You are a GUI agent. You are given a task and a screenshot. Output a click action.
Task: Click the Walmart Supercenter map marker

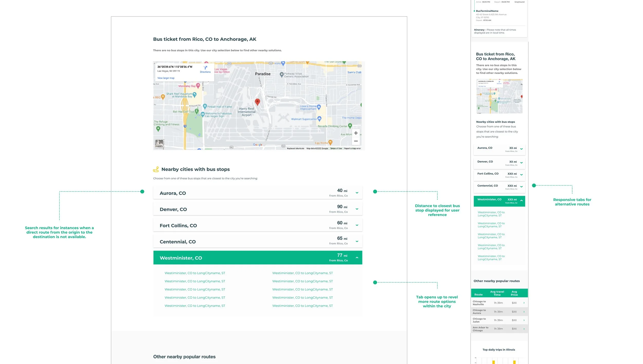(x=319, y=119)
